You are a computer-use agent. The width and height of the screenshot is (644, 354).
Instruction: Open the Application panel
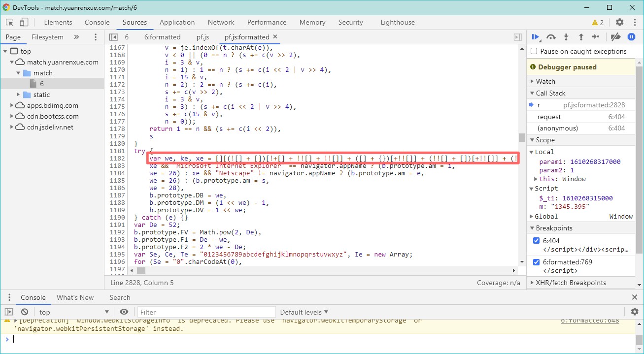[x=177, y=22]
